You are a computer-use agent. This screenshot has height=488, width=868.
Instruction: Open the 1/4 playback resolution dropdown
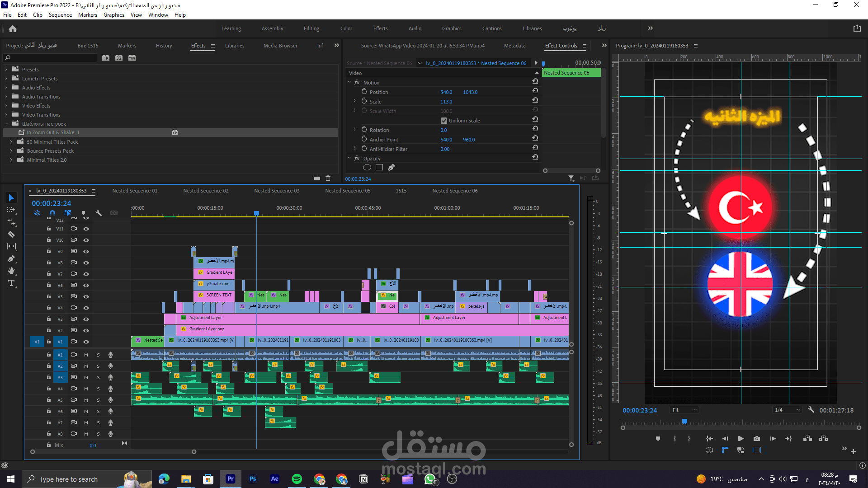coord(787,410)
